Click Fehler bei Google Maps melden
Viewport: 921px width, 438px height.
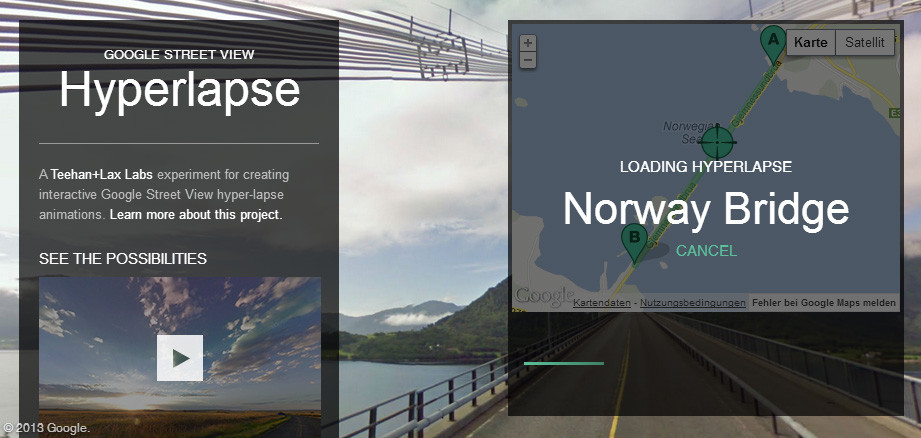click(x=824, y=303)
